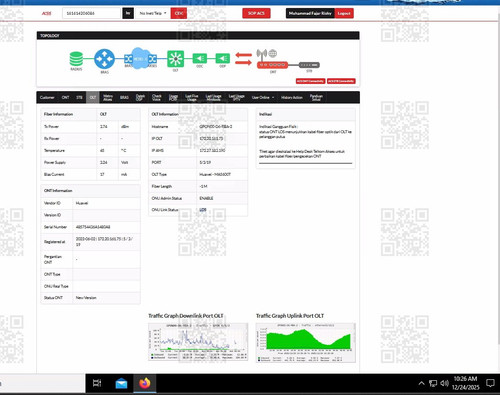Select the red ONT device icon
Image resolution: width=500 pixels, height=395 pixels.
(272, 65)
